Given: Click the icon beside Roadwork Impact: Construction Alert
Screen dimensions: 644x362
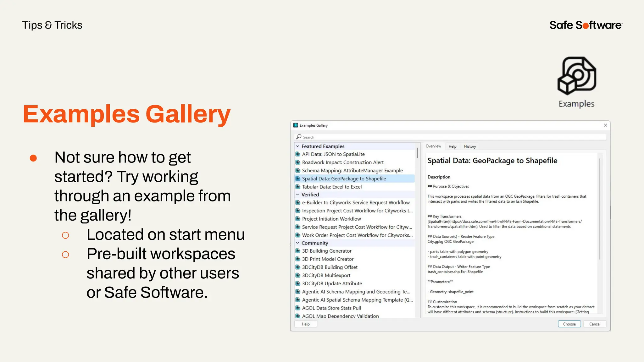Looking at the screenshot, I should coord(298,162).
